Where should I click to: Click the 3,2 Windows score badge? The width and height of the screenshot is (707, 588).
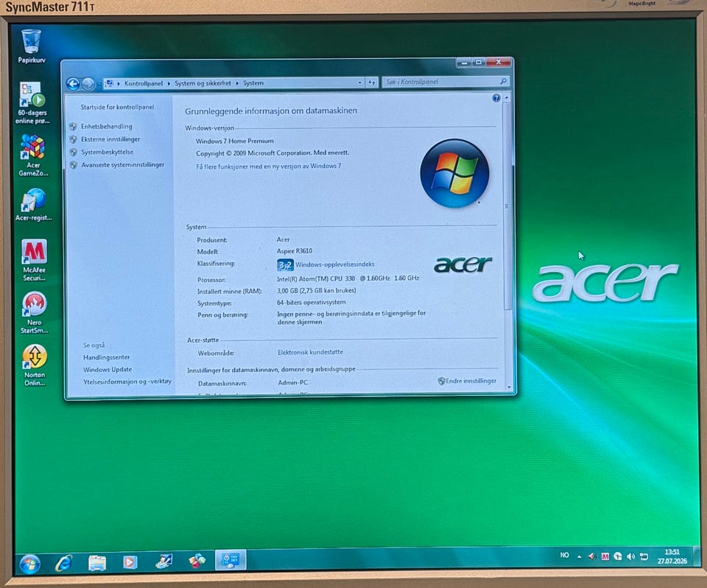click(x=285, y=265)
